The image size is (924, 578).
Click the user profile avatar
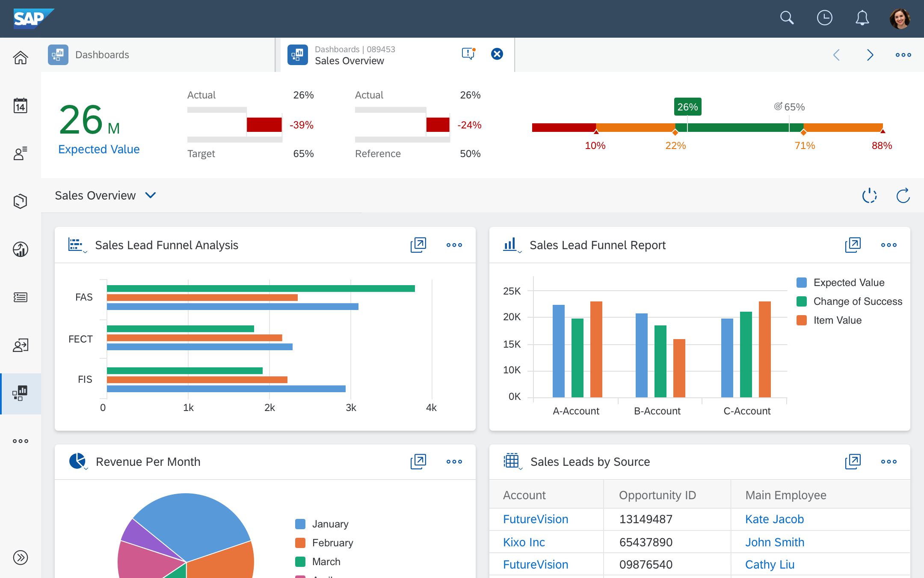pos(900,18)
